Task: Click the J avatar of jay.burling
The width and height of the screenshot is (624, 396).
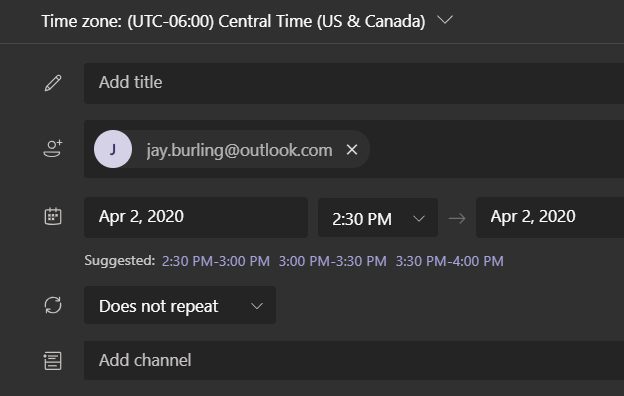Action: tap(113, 149)
